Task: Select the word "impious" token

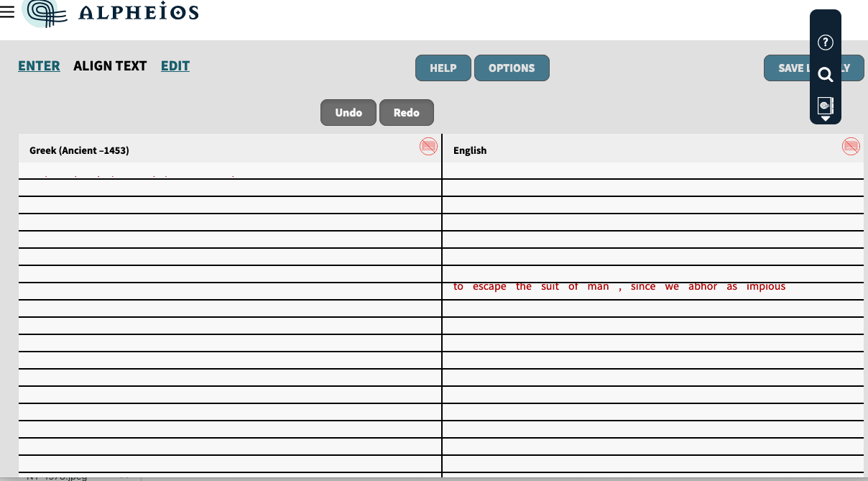Action: [x=767, y=286]
